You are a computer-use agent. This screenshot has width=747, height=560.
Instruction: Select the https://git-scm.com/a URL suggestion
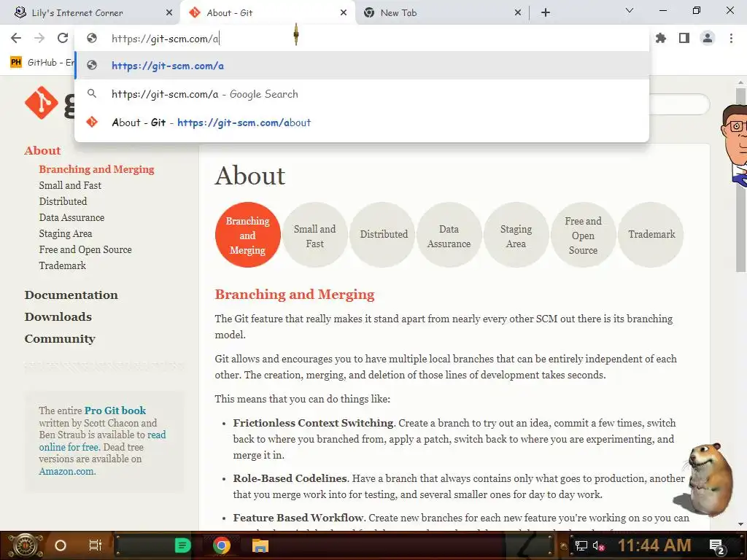362,66
